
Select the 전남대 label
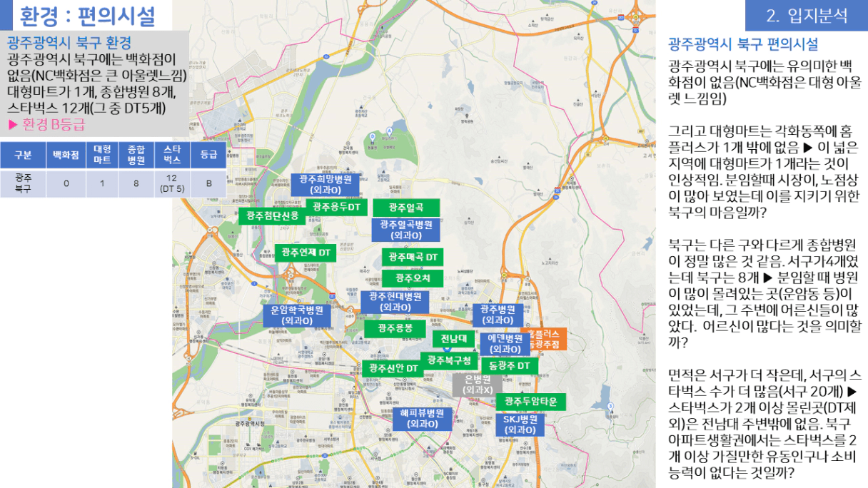click(453, 339)
